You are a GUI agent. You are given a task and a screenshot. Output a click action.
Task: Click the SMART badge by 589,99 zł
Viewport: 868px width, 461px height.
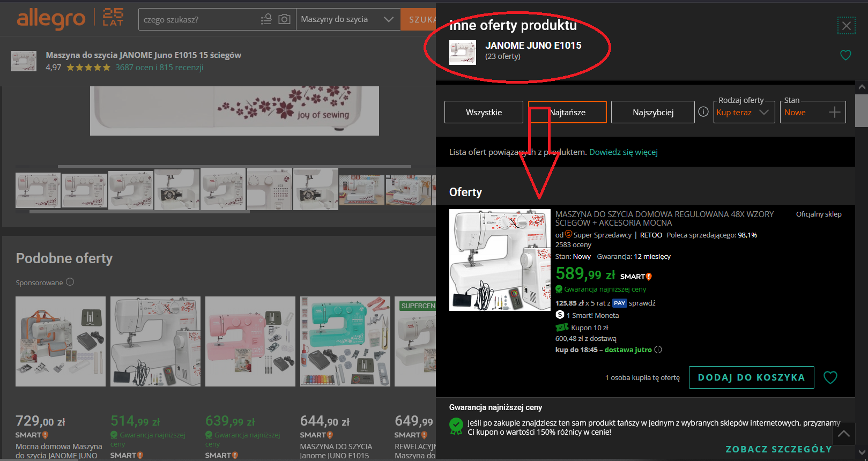coord(636,277)
